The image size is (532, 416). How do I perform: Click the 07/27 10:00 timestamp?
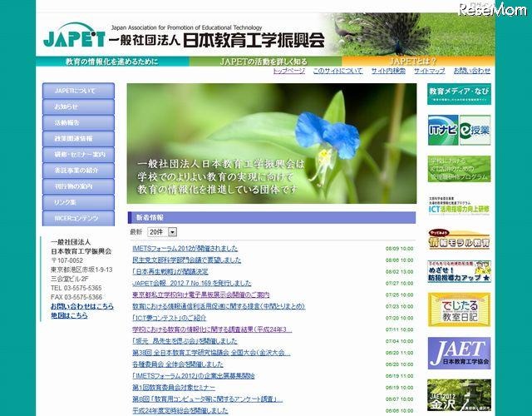[399, 283]
